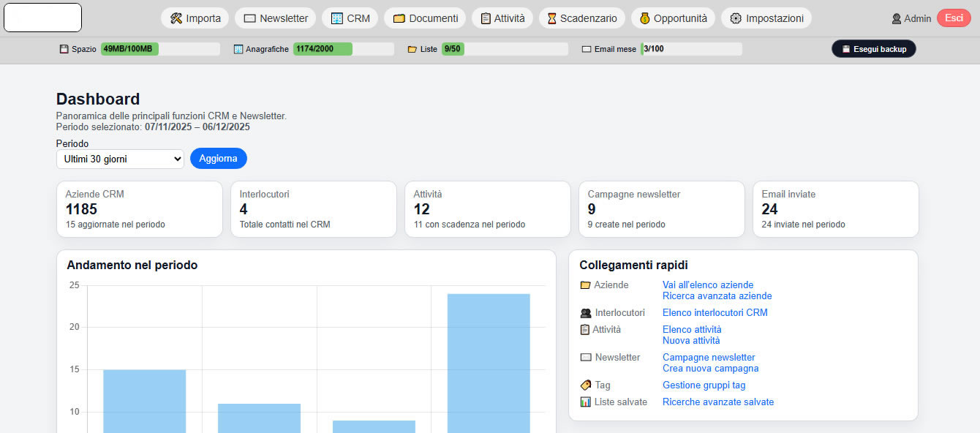Click the Scadenzario hourglass icon

pyautogui.click(x=552, y=18)
